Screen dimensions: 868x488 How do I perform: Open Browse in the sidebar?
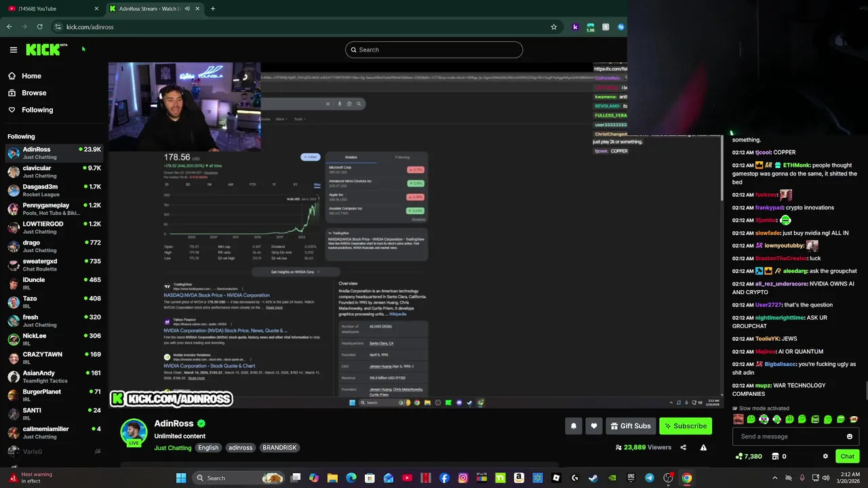28,93
